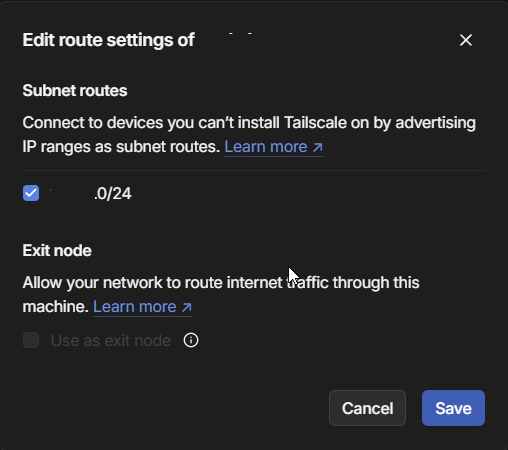The height and width of the screenshot is (450, 508).
Task: Click the external arrow icon after Subnet routes Learn more
Action: pyautogui.click(x=318, y=147)
